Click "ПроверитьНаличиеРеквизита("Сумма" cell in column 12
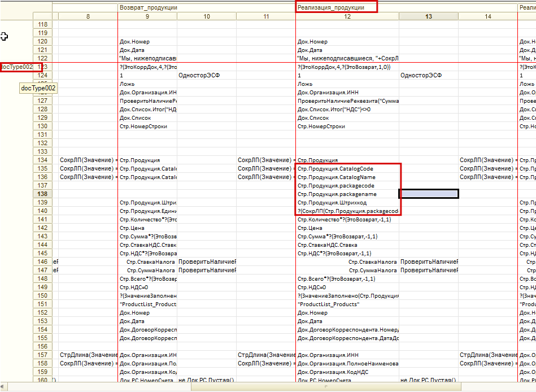The width and height of the screenshot is (536, 392). 347,101
